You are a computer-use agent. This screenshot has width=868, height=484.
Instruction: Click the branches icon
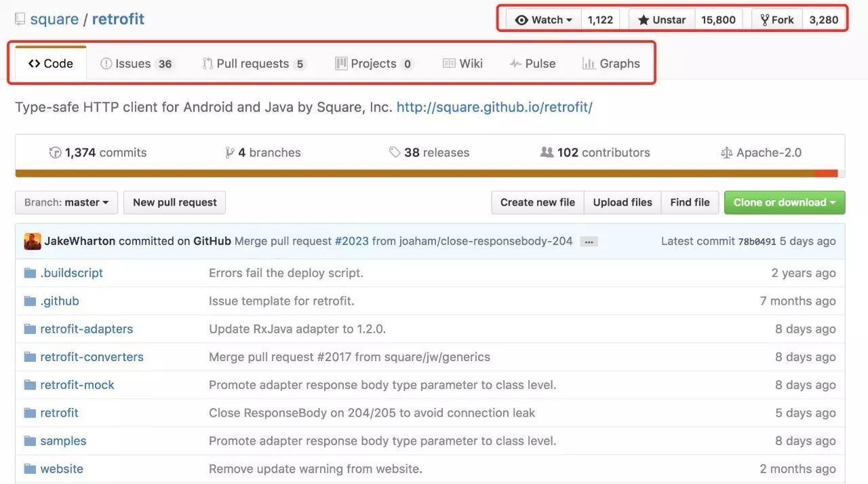[x=230, y=153]
